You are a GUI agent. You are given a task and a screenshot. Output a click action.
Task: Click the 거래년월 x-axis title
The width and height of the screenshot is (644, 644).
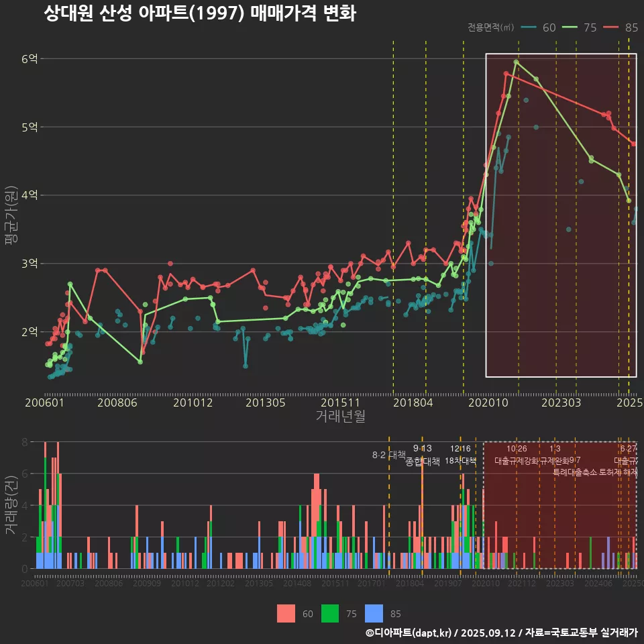[x=340, y=417]
